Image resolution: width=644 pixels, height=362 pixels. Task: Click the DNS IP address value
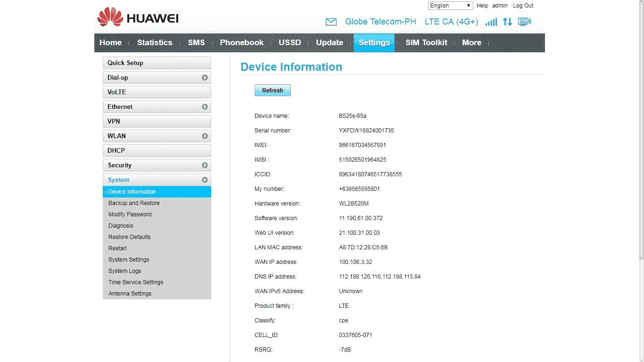(380, 277)
